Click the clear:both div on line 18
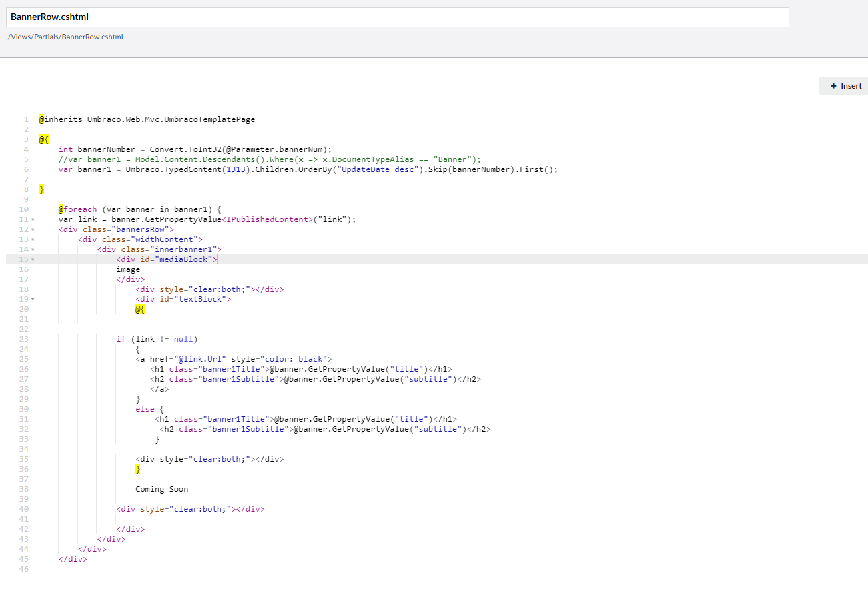This screenshot has height=593, width=868. (210, 289)
